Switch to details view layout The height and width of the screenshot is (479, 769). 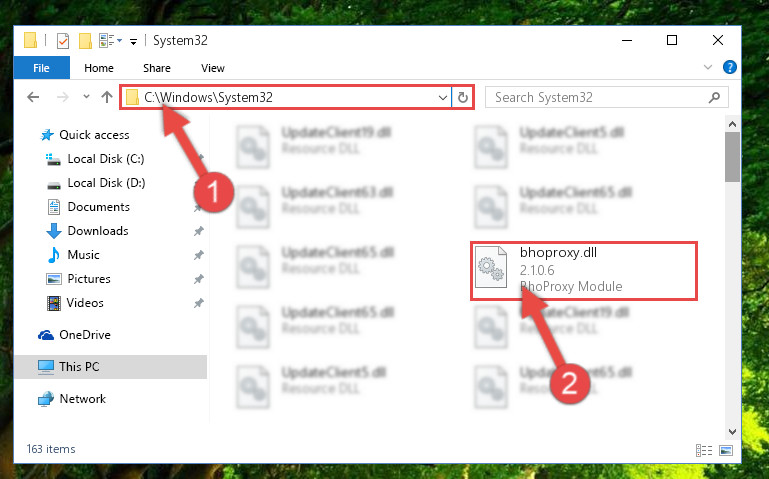point(704,450)
